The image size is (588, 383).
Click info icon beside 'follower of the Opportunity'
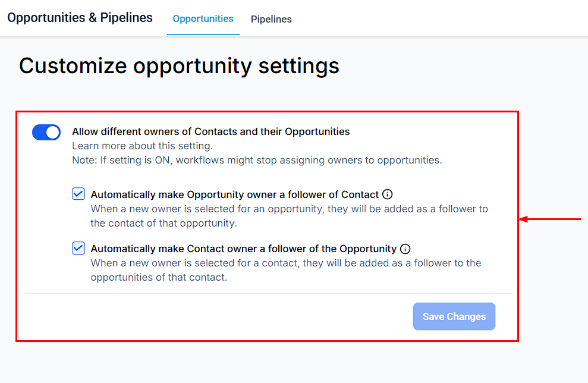point(405,249)
